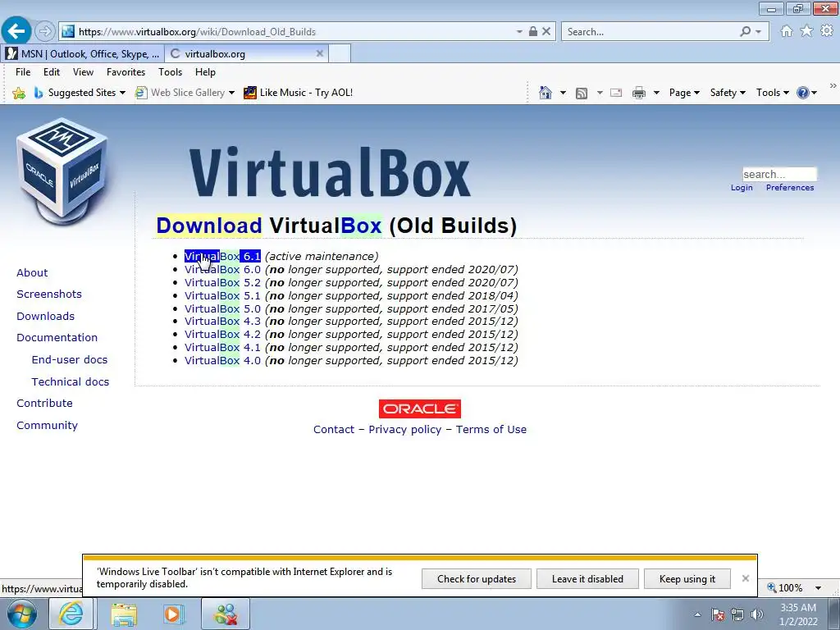Open the End-user docs link
The image size is (840, 630).
70,359
